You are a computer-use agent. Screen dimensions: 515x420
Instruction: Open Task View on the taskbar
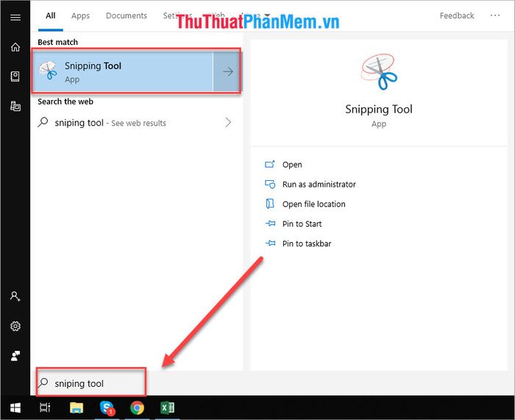click(x=45, y=407)
